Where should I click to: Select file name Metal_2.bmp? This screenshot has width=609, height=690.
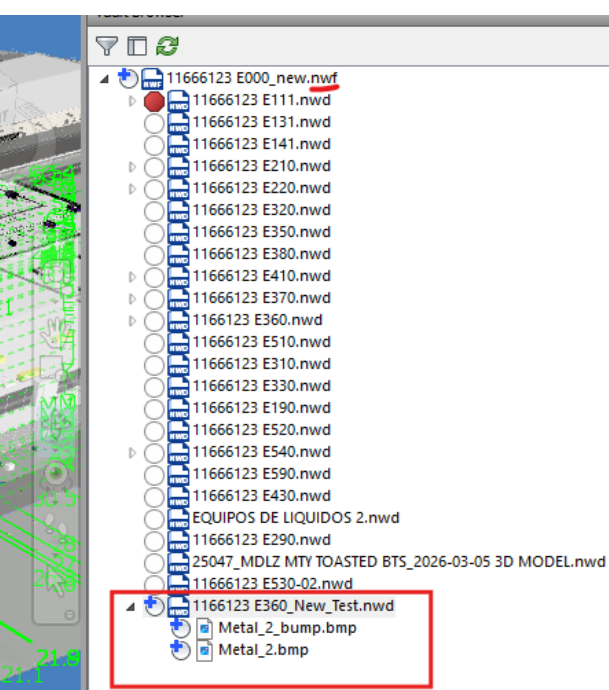(264, 650)
